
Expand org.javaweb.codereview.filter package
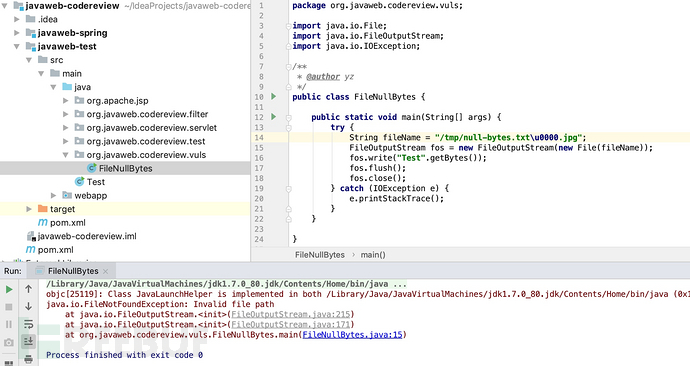point(66,114)
